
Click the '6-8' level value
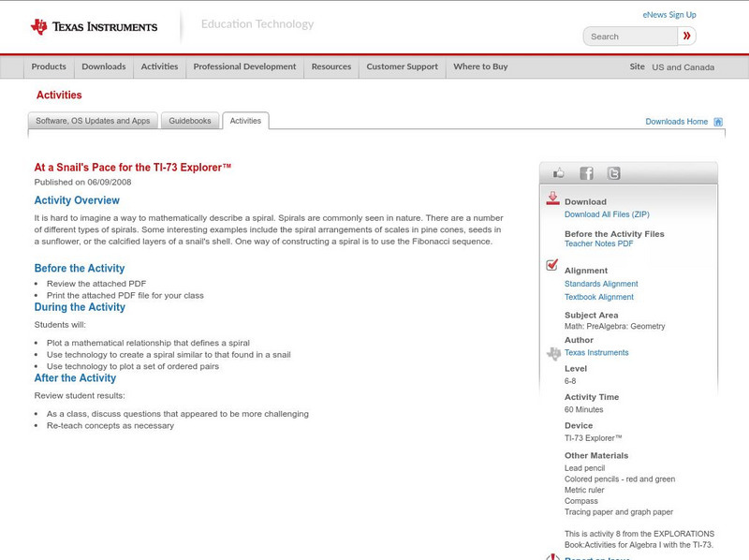click(570, 381)
